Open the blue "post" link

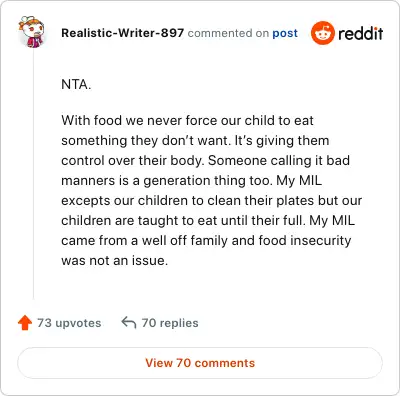(285, 33)
